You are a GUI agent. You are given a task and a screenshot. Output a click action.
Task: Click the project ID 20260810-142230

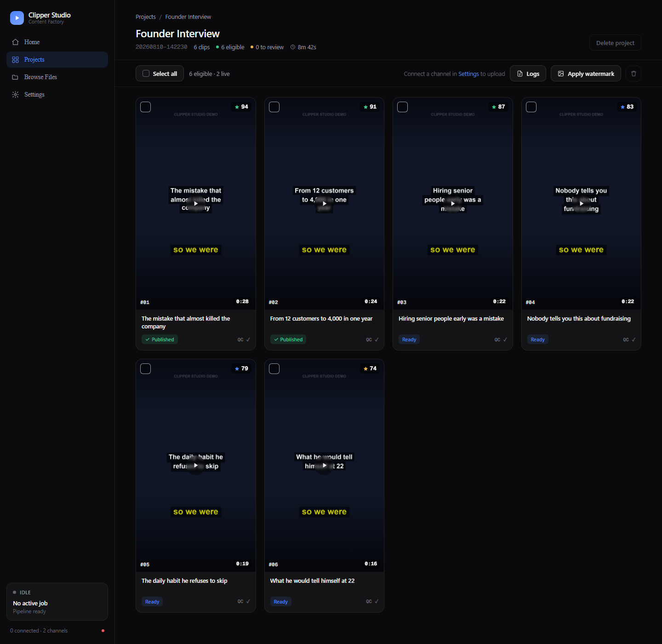point(161,47)
